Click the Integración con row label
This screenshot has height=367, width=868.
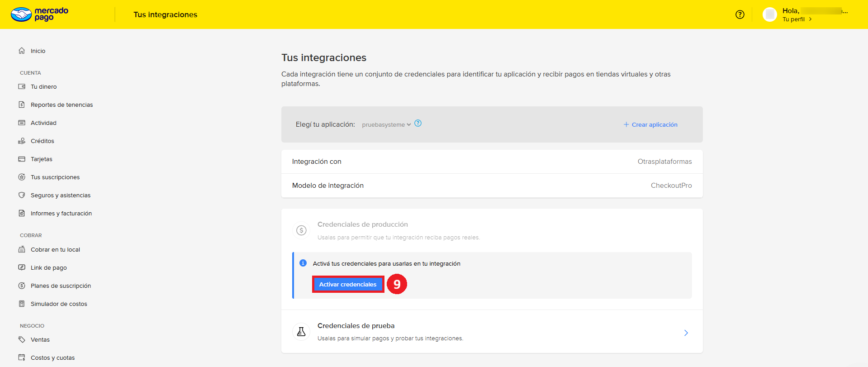click(317, 162)
